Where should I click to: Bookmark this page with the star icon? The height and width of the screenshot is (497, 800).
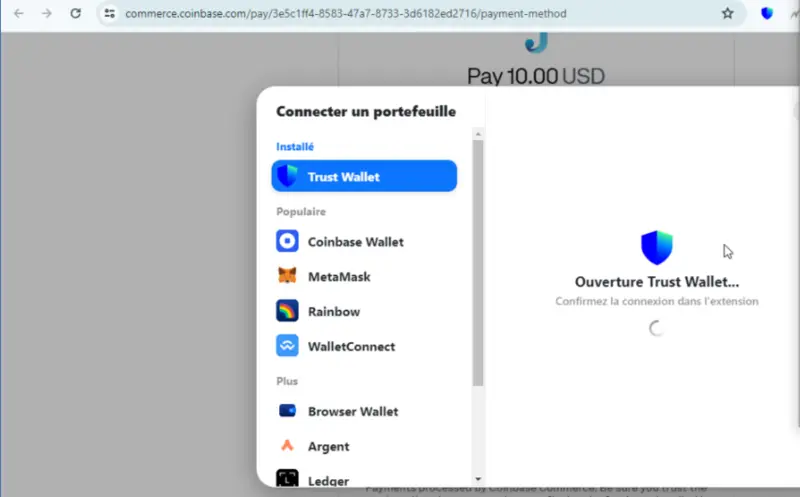click(728, 13)
